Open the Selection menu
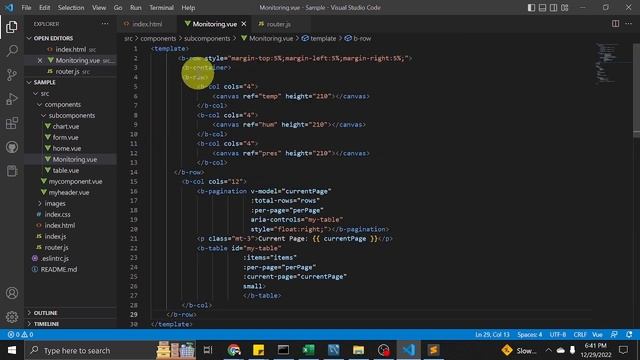This screenshot has height=360, width=640. click(71, 7)
